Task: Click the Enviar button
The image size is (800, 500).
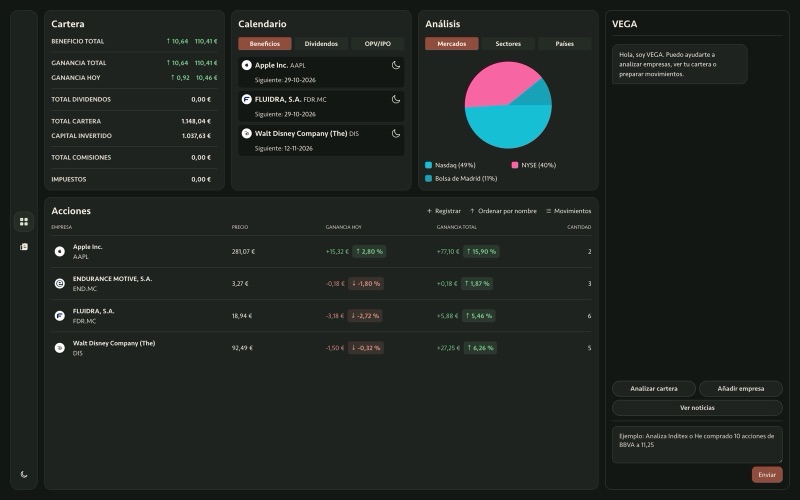Action: tap(767, 475)
